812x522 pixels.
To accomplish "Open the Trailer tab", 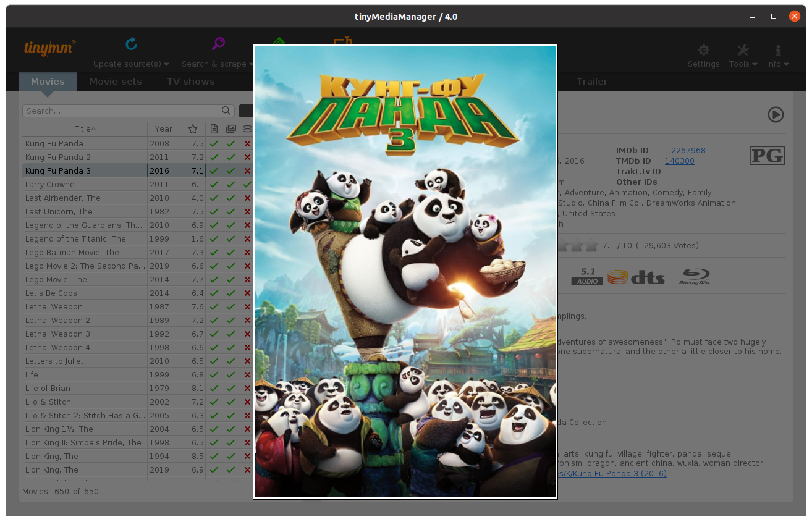I will coord(592,82).
